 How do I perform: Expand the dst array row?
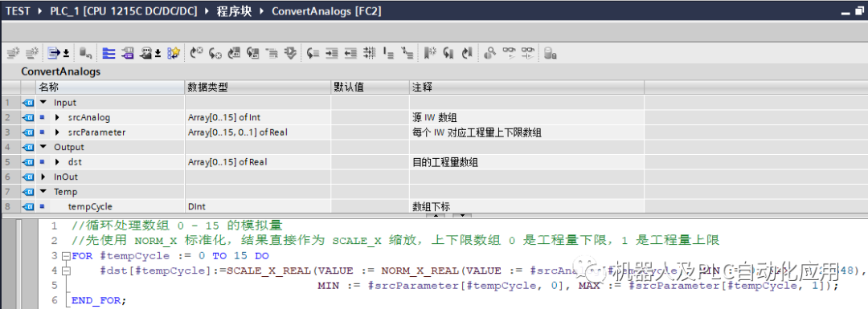(58, 162)
